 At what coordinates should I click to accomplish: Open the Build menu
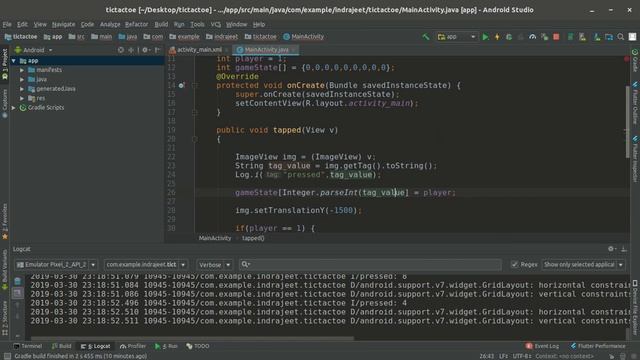coord(161,24)
